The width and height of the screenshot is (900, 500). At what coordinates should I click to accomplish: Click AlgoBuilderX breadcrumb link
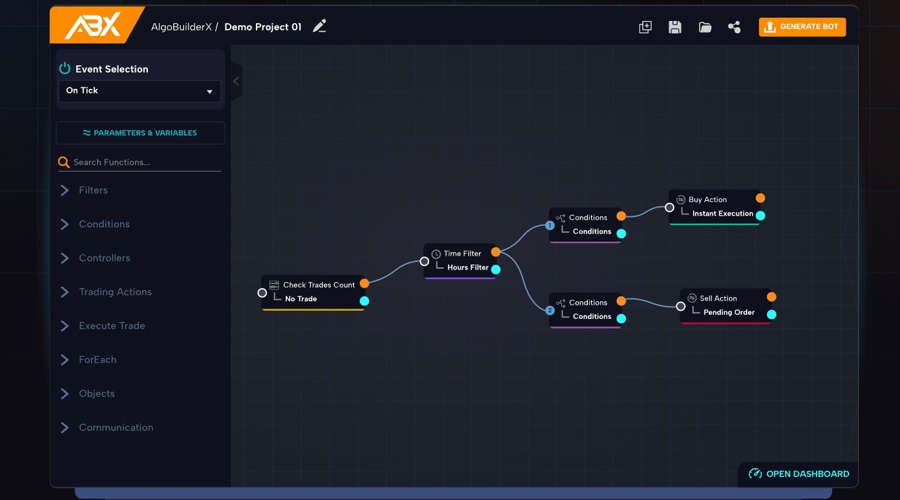(179, 27)
